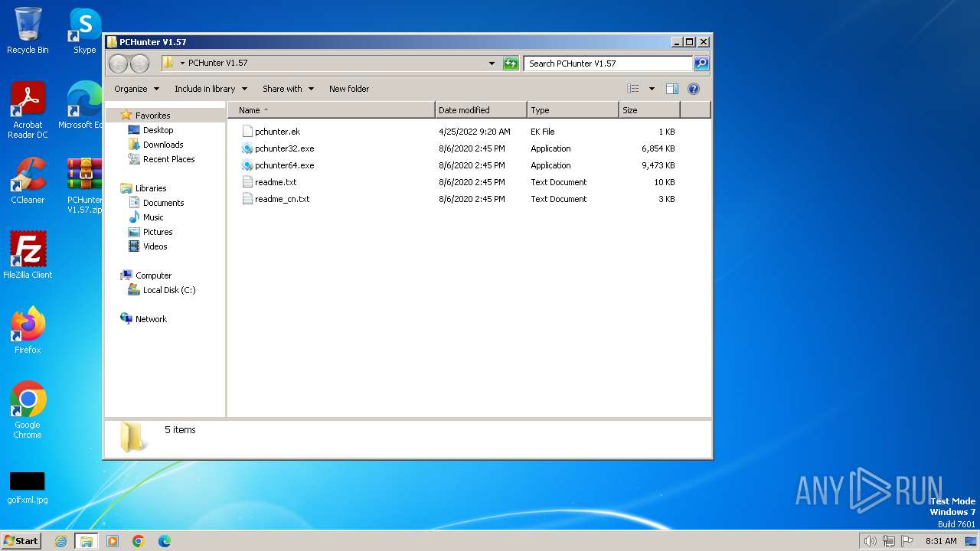Open Downloads in navigation pane
This screenshot has height=551, width=980.
tap(163, 145)
